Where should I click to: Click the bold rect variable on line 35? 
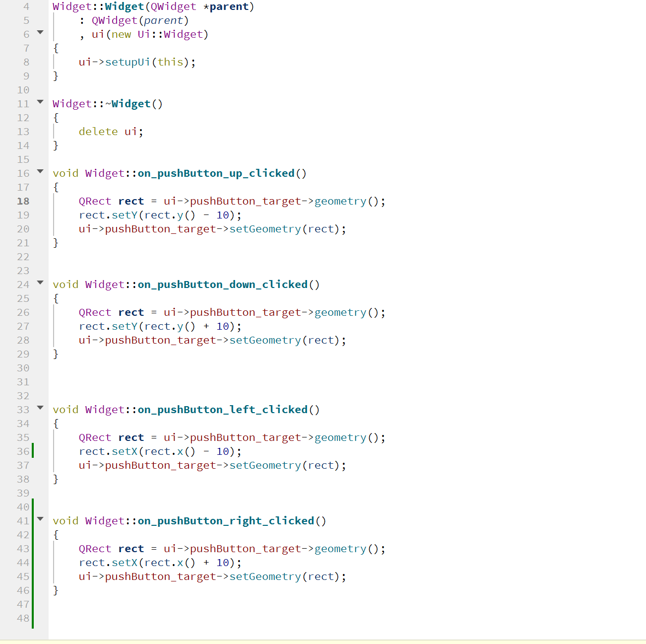131,437
